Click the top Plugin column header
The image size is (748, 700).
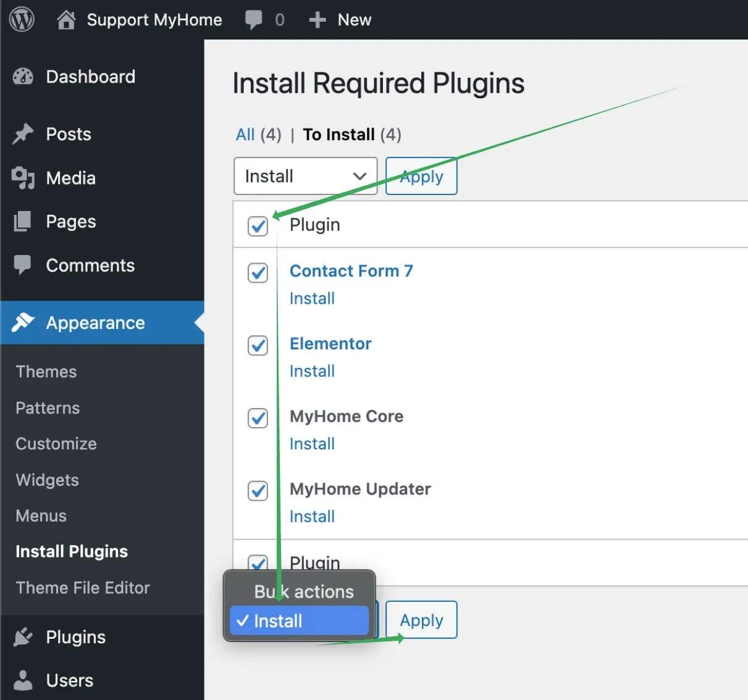coord(315,225)
